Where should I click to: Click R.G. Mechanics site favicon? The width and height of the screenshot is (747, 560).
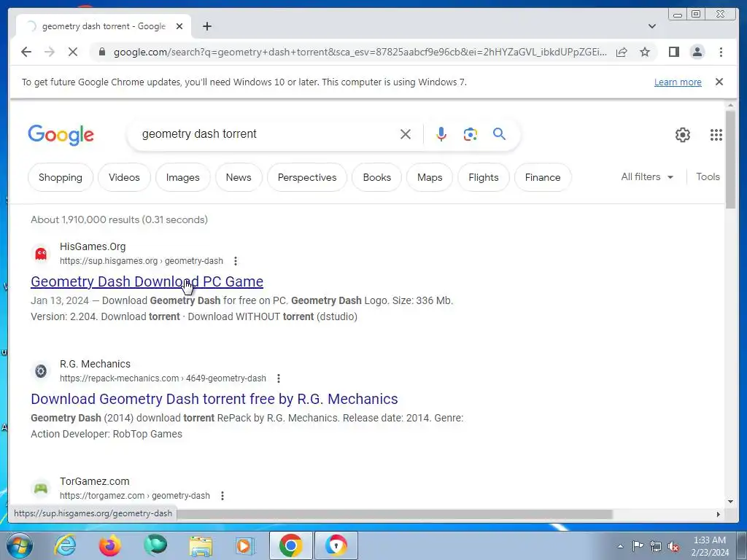[x=41, y=370]
